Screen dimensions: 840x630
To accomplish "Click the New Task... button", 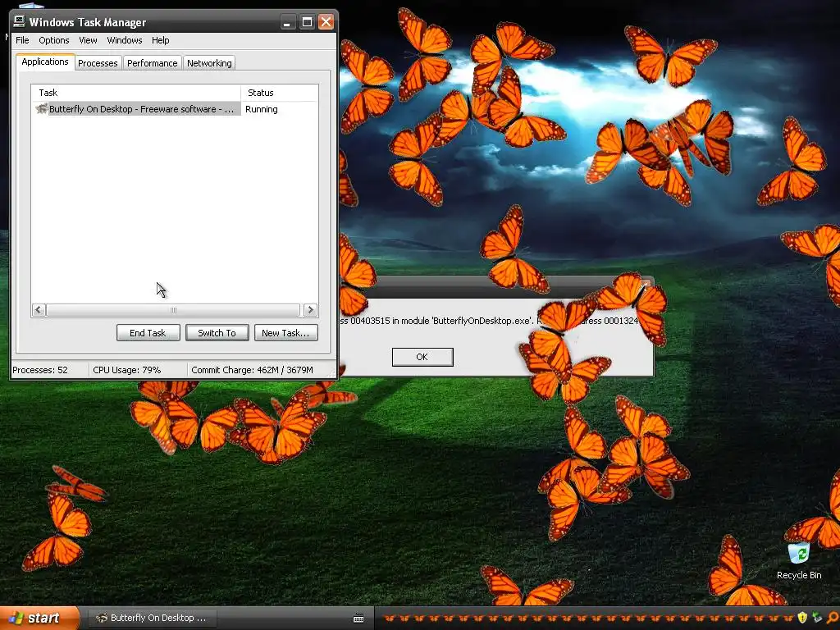I will point(285,333).
